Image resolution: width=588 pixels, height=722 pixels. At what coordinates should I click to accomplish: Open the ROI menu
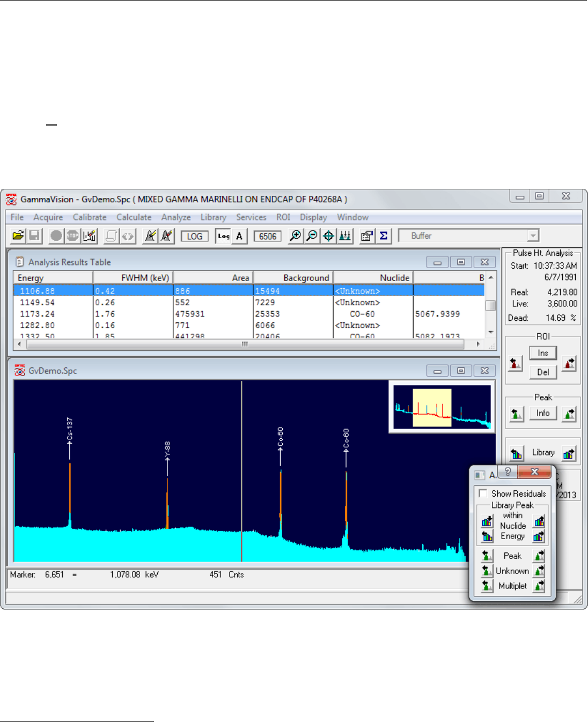[283, 217]
